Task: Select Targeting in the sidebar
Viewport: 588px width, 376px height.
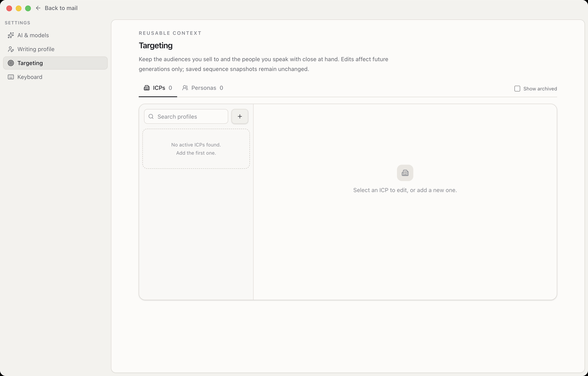Action: 55,63
